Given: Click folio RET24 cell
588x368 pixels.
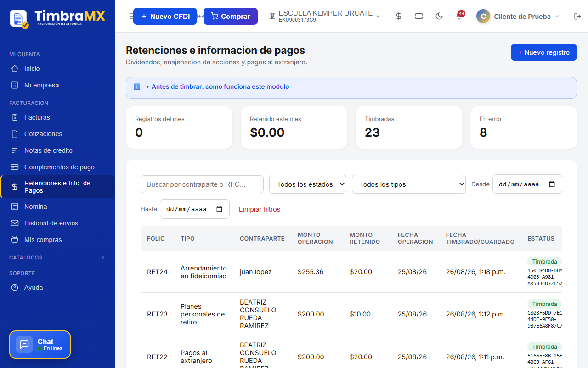Looking at the screenshot, I should click(x=157, y=272).
